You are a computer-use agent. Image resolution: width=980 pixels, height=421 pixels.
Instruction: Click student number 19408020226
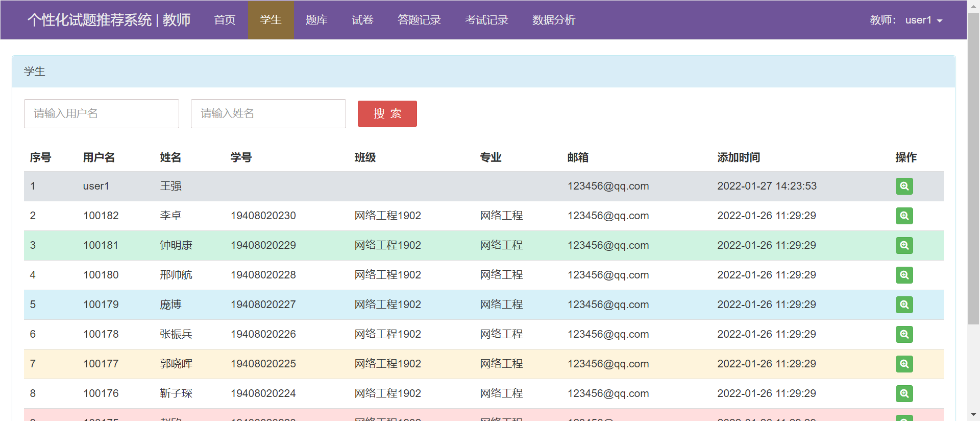263,334
